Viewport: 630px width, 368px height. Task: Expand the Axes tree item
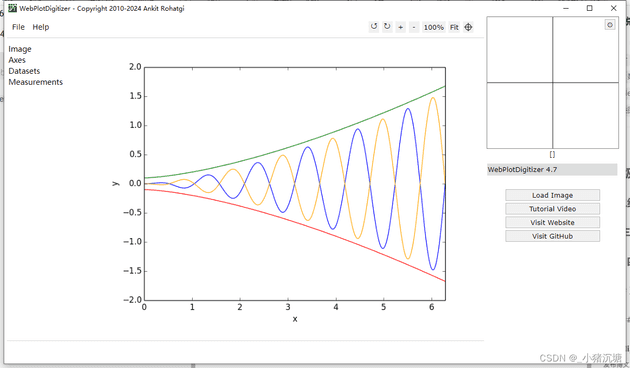point(17,60)
